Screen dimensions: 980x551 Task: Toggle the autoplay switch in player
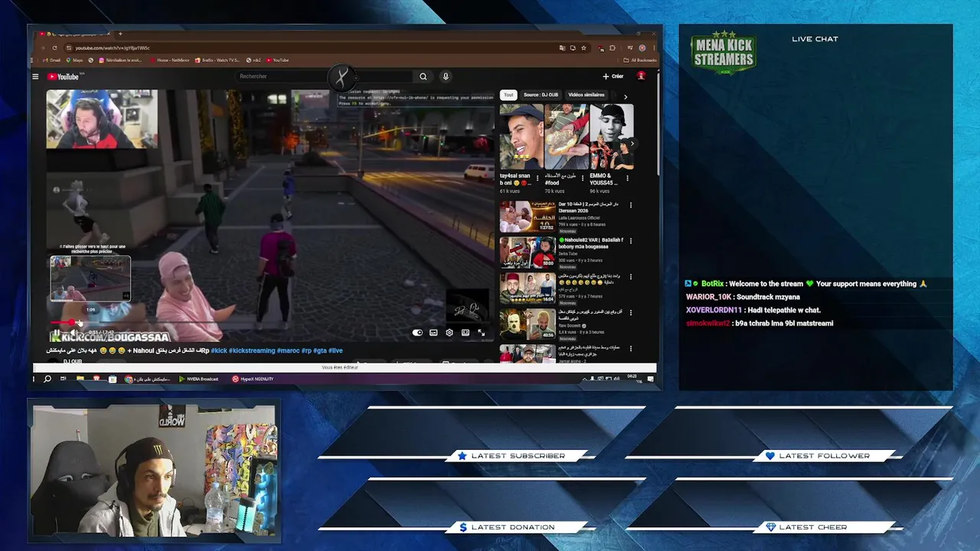click(417, 333)
